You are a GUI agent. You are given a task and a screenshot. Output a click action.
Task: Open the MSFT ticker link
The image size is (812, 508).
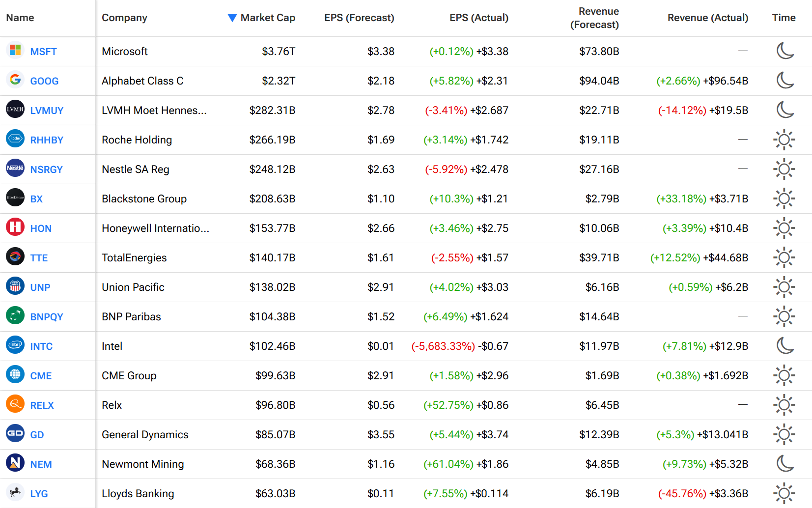pos(43,52)
